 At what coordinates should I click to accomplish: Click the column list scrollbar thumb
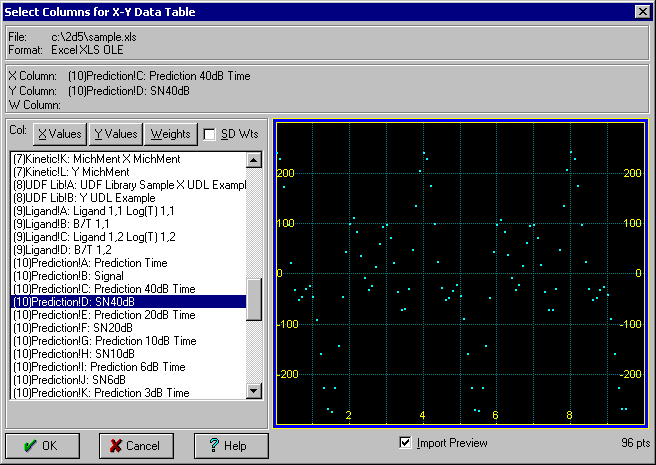point(254,296)
